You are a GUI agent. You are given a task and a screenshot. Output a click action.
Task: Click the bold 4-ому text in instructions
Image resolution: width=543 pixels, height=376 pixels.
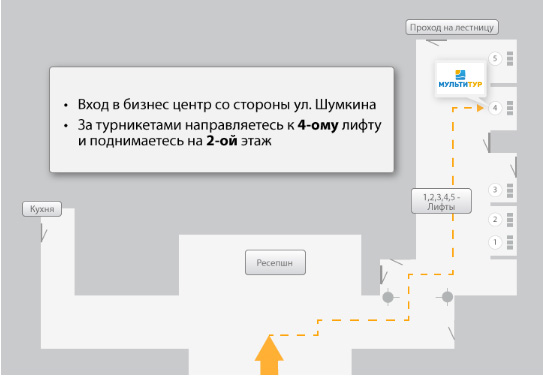(318, 125)
